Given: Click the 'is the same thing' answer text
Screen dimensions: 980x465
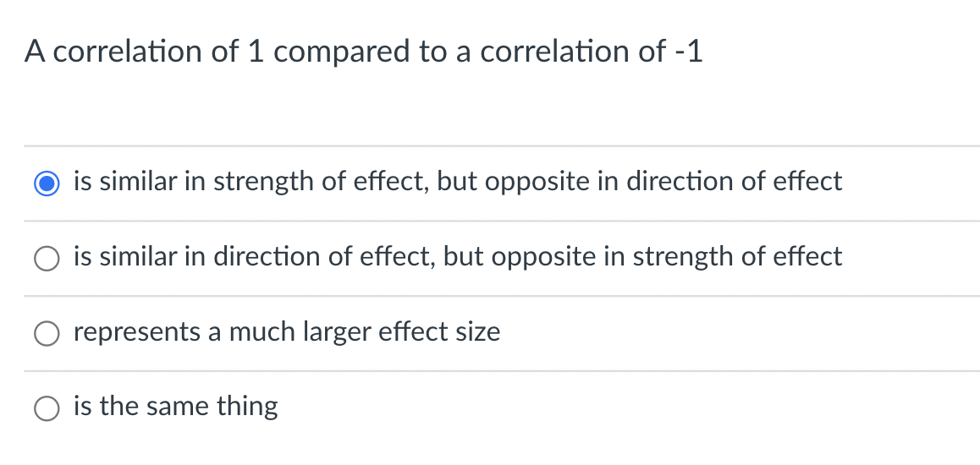Looking at the screenshot, I should [x=176, y=407].
